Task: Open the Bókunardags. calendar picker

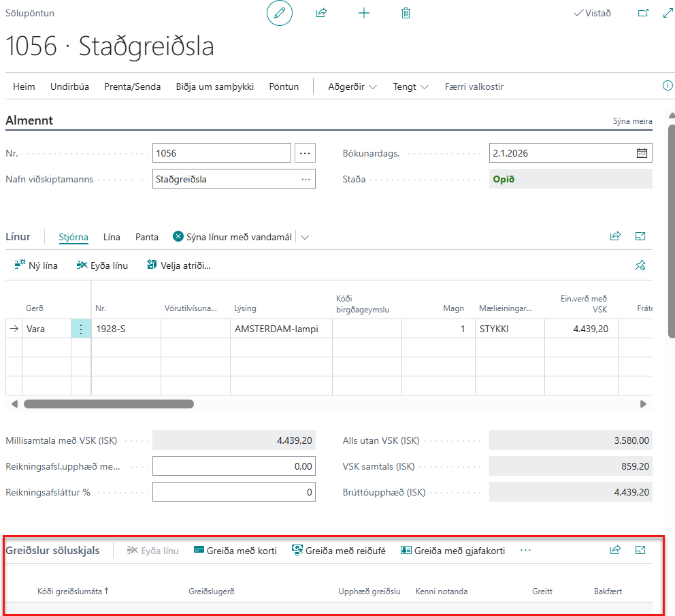Action: click(642, 153)
